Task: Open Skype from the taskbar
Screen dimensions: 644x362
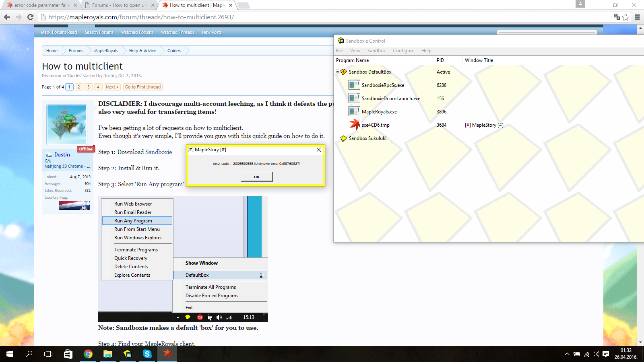Action: click(x=147, y=354)
